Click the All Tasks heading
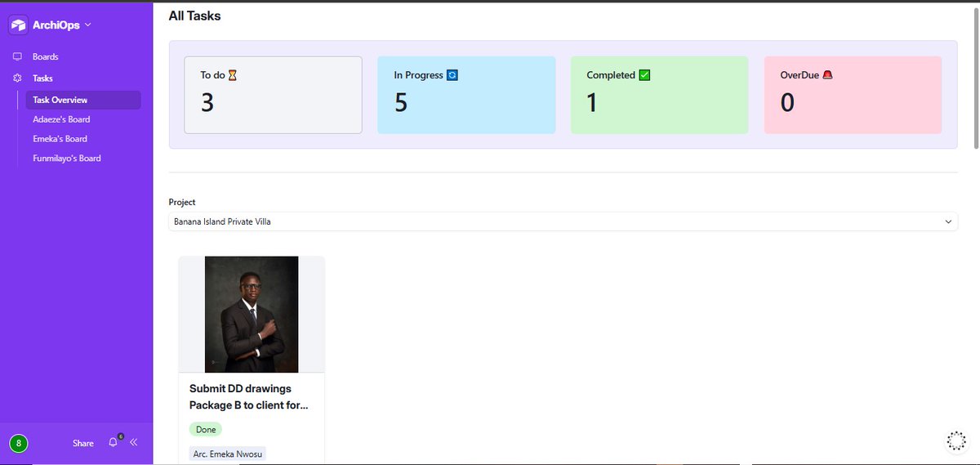 (194, 16)
